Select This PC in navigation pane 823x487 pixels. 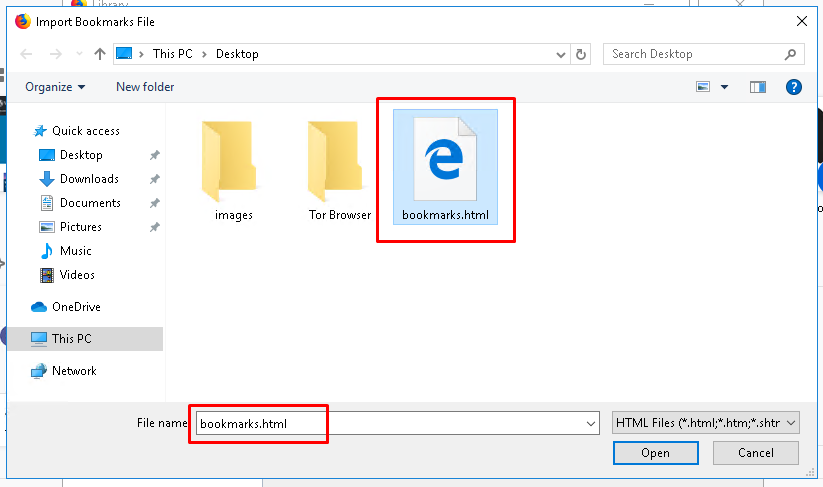[x=85, y=339]
